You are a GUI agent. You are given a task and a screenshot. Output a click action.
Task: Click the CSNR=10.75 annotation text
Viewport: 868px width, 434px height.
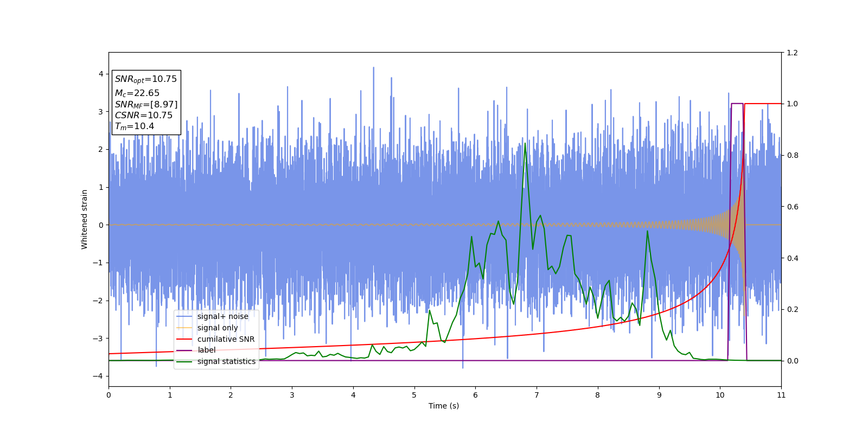click(144, 116)
